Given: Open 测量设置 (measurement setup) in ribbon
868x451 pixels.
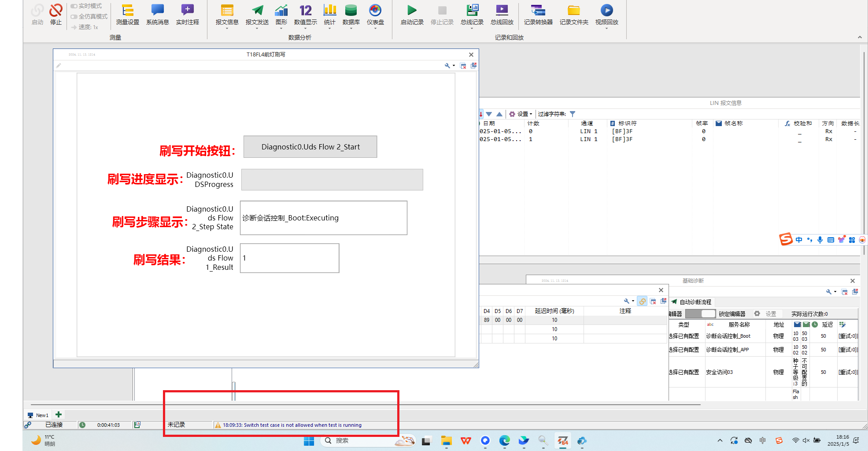Looking at the screenshot, I should coord(128,15).
